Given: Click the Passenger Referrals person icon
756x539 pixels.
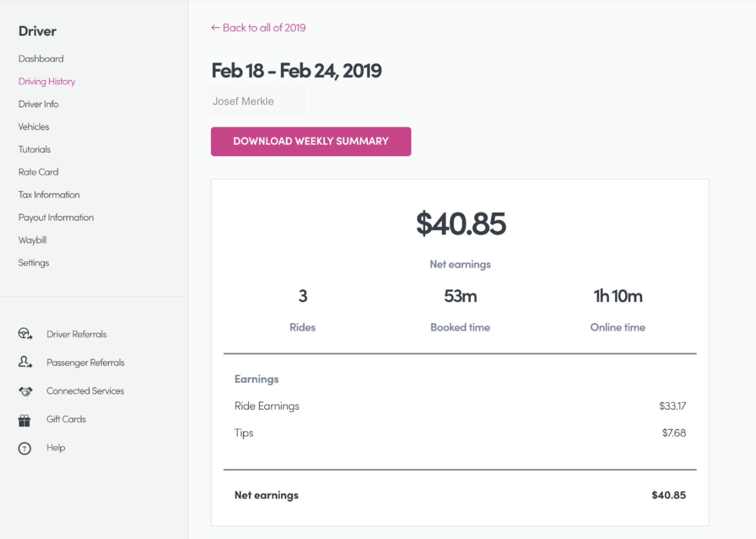Looking at the screenshot, I should [x=25, y=362].
